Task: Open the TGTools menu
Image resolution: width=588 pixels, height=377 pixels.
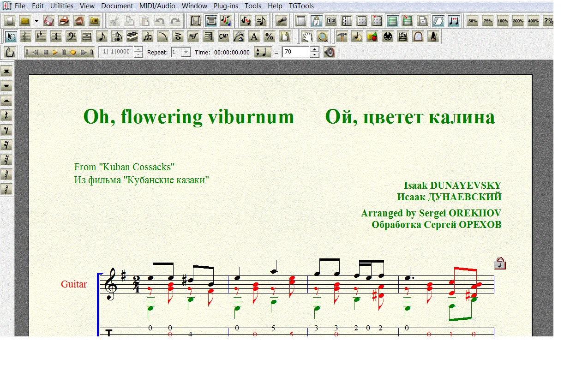Action: tap(301, 6)
